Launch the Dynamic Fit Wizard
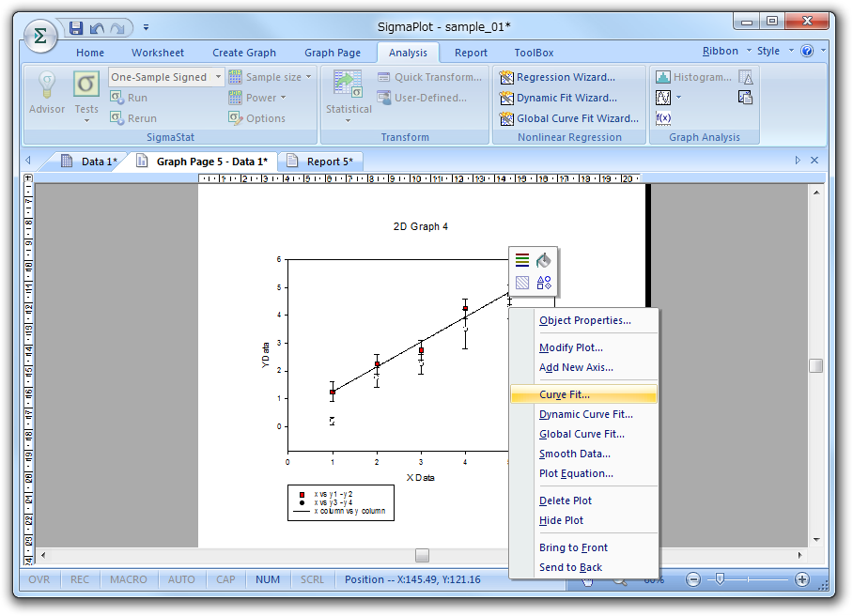853x616 pixels. tap(559, 98)
